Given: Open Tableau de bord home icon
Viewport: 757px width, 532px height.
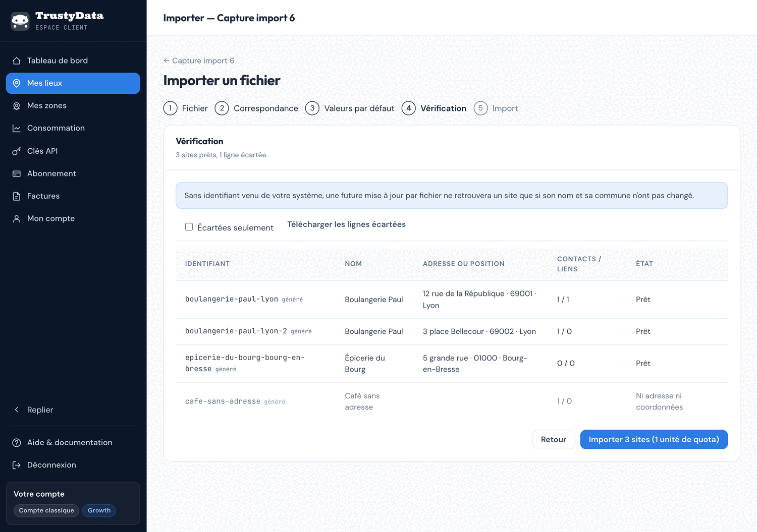Looking at the screenshot, I should point(17,61).
